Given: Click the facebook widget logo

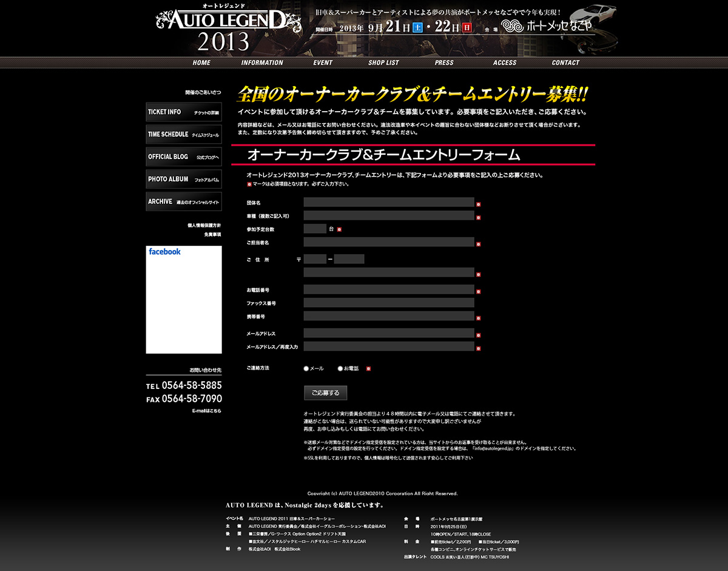Looking at the screenshot, I should (x=164, y=251).
